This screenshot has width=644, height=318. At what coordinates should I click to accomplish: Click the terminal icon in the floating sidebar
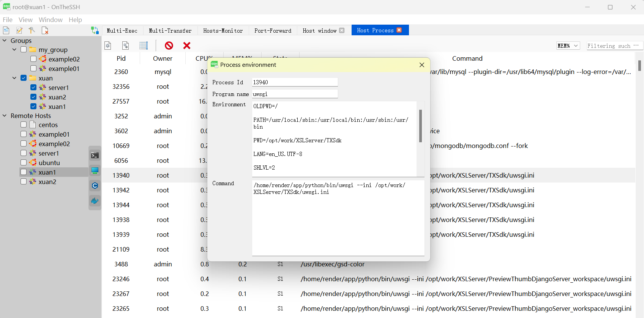coord(95,155)
